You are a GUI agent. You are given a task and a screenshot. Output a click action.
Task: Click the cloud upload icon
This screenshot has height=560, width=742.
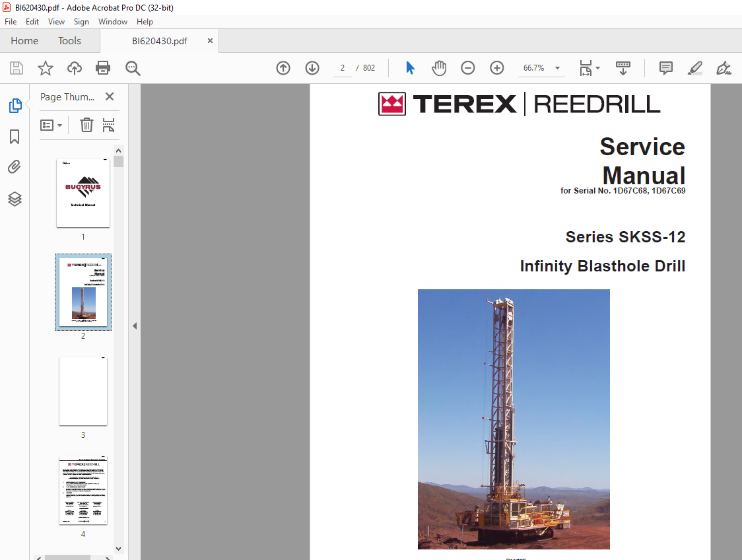click(x=75, y=68)
